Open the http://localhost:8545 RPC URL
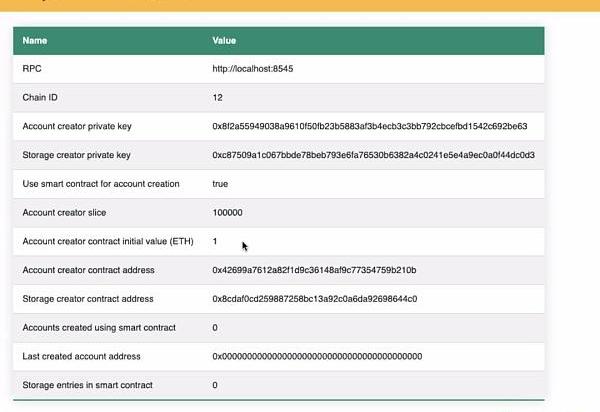The width and height of the screenshot is (600, 412). 252,69
